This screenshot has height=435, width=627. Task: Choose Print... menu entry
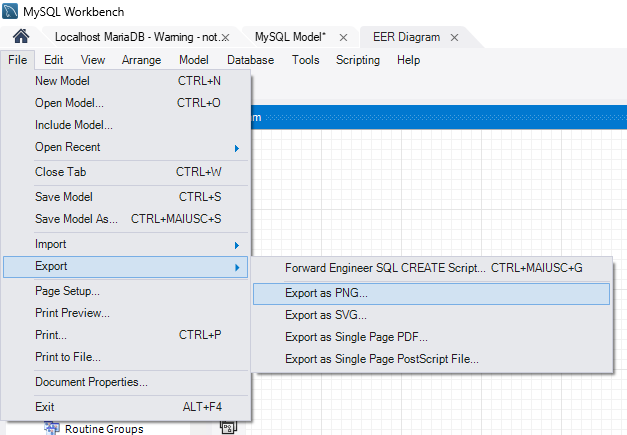point(126,335)
